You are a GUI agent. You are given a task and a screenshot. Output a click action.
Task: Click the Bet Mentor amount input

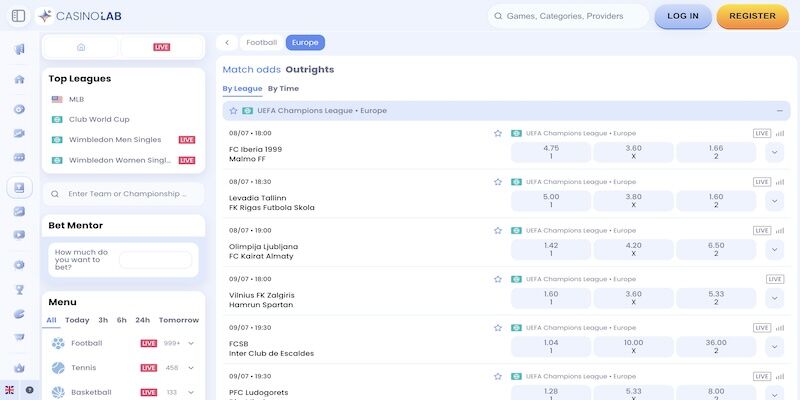[x=156, y=260]
